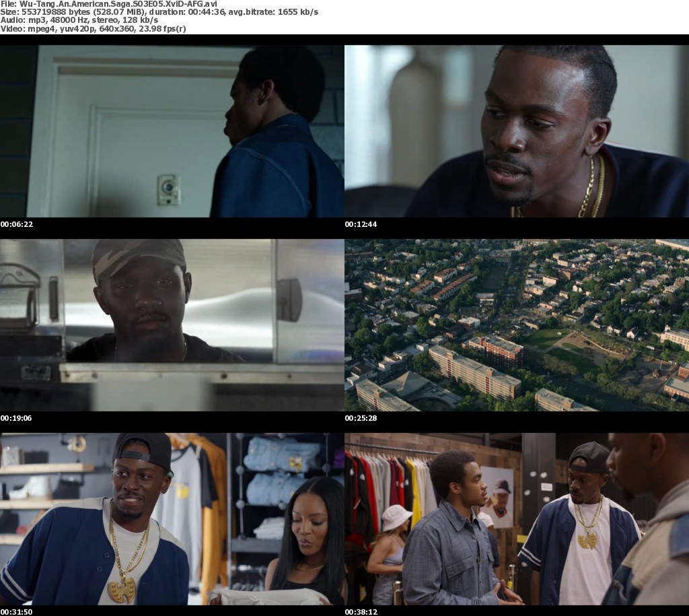Click the 00:38:12 timestamp label
Image resolution: width=689 pixels, height=616 pixels.
[x=361, y=612]
